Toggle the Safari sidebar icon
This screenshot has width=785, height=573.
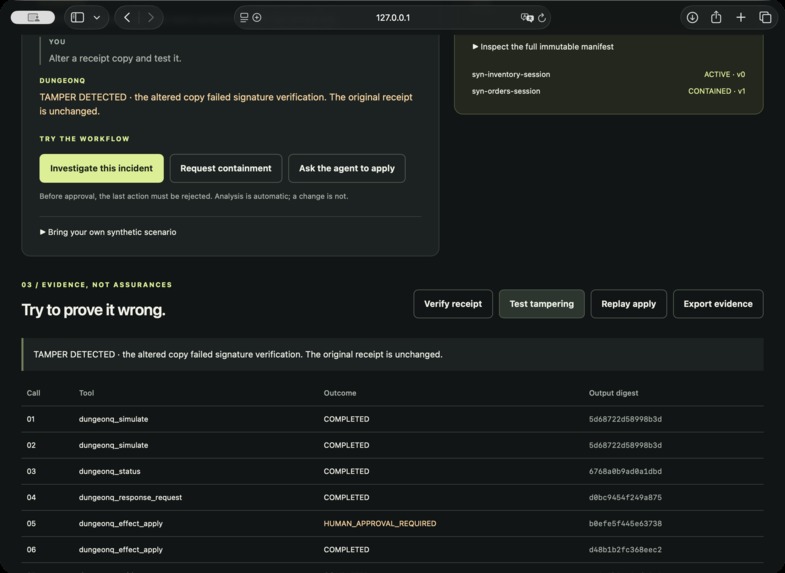tap(77, 18)
